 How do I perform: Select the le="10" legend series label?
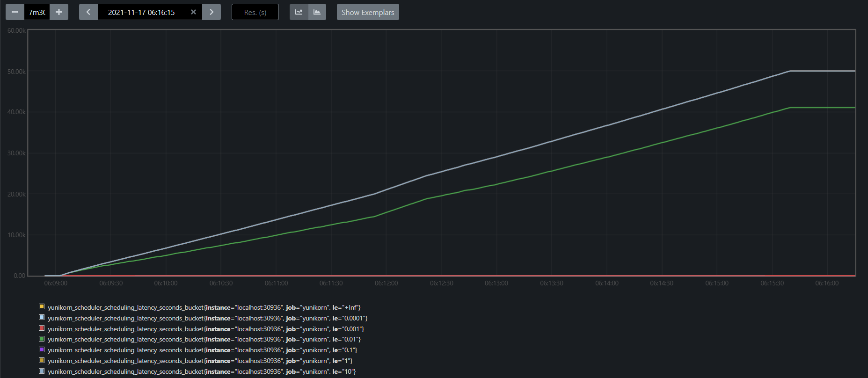[x=201, y=371]
